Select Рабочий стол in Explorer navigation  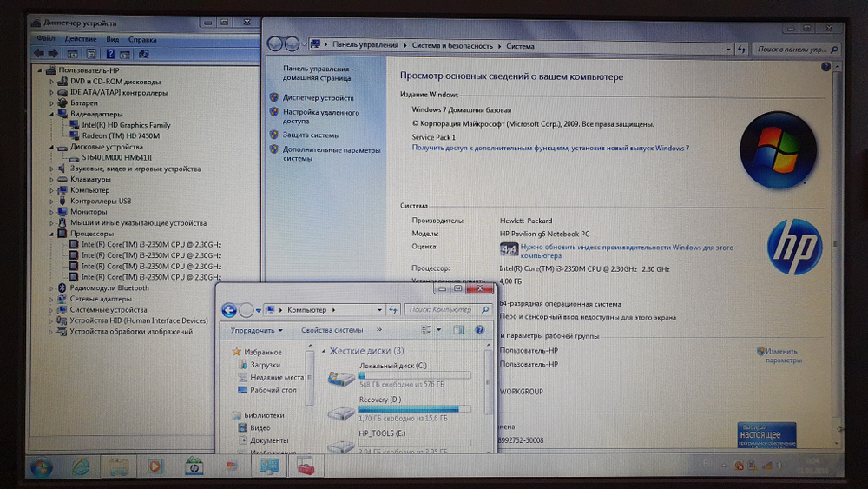[x=273, y=390]
